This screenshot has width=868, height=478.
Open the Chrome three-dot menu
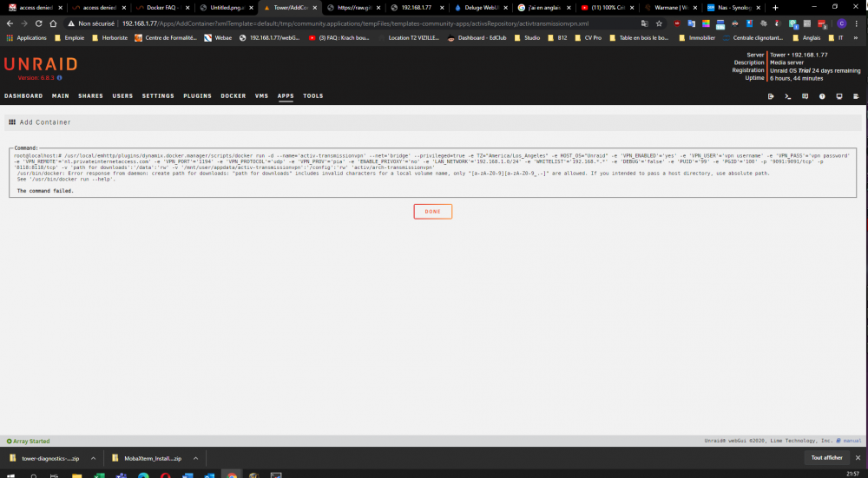click(857, 23)
